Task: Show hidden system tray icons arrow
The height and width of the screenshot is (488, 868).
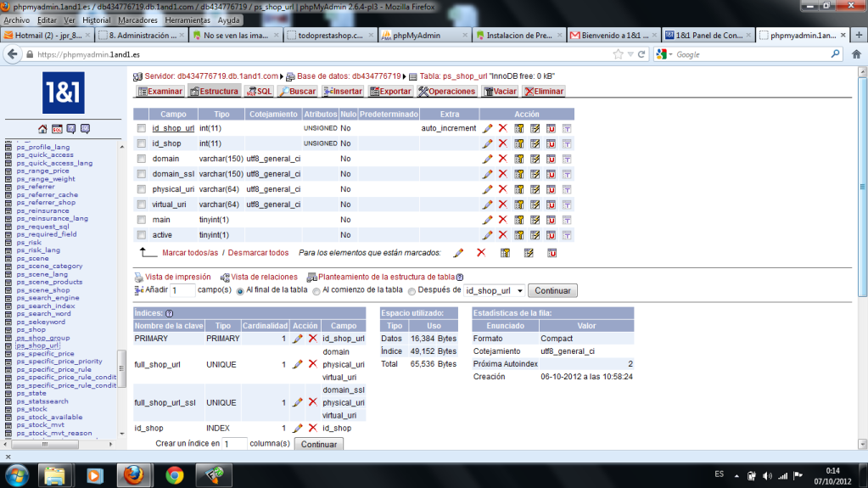Action: (x=736, y=475)
